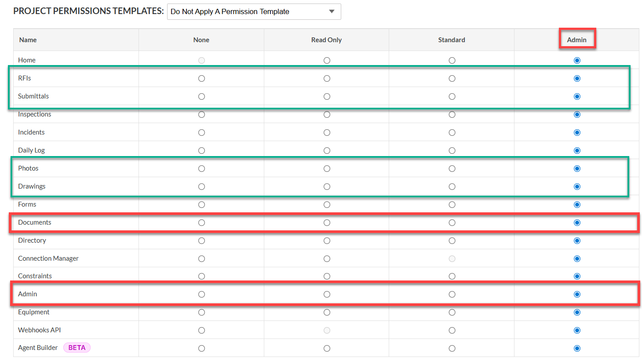Viewport: 642px width, 364px height.
Task: Set Documents permission to Read Only
Action: pyautogui.click(x=327, y=223)
